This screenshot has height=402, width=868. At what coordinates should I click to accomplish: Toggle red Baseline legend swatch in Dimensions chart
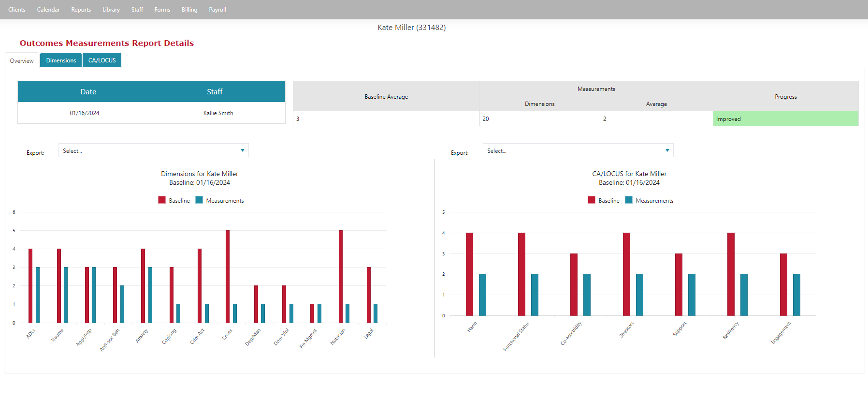tap(162, 200)
